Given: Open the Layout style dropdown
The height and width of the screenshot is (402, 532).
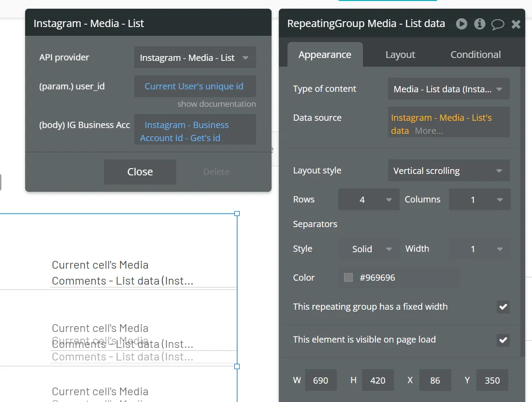Looking at the screenshot, I should click(x=448, y=171).
